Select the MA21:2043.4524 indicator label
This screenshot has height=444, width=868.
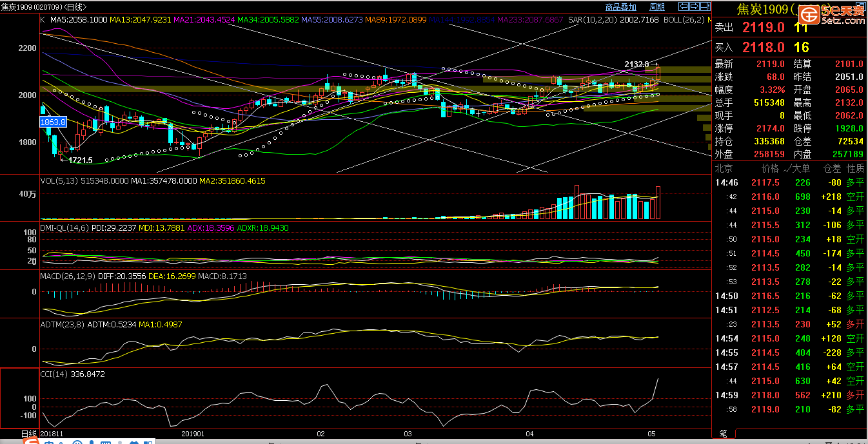click(x=204, y=20)
